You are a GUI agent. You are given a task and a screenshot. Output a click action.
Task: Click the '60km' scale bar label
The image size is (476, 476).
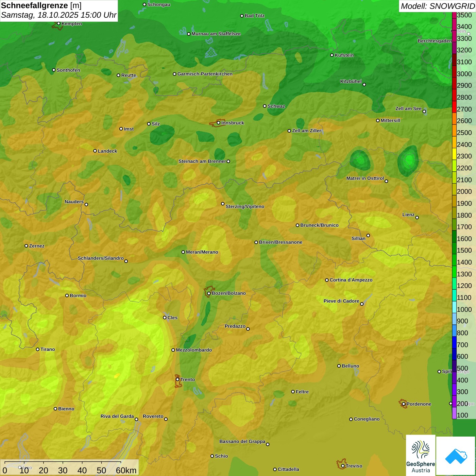pyautogui.click(x=126, y=470)
